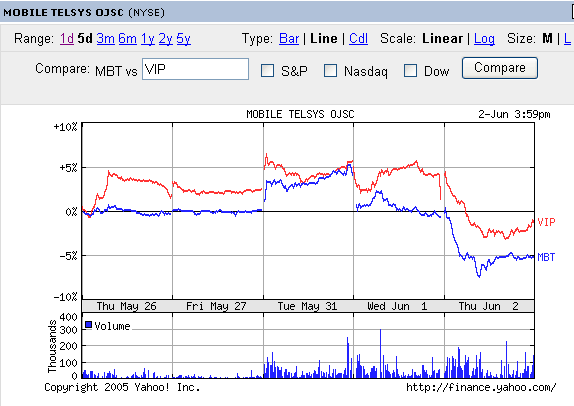Click the Copyright 2005 Yahoo! Inc. text
The image size is (574, 406).
click(122, 387)
